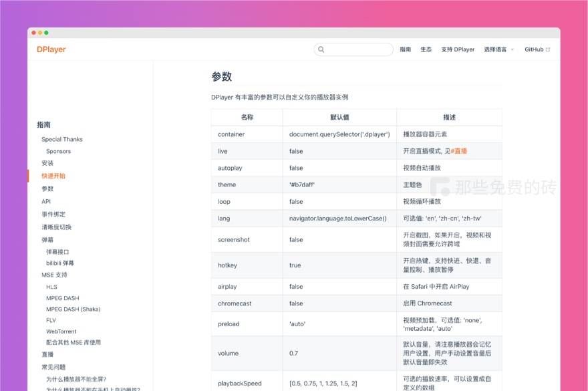
Task: Click the DPlayer logo
Action: [51, 49]
